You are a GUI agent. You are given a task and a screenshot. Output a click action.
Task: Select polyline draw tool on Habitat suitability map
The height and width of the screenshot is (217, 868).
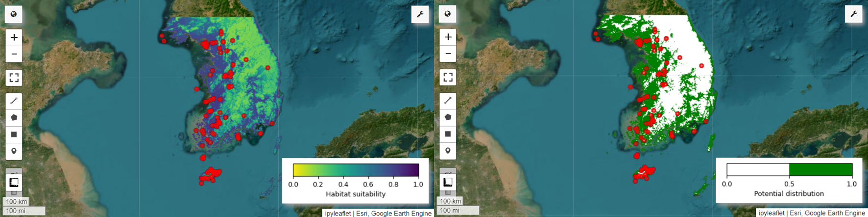pyautogui.click(x=14, y=101)
